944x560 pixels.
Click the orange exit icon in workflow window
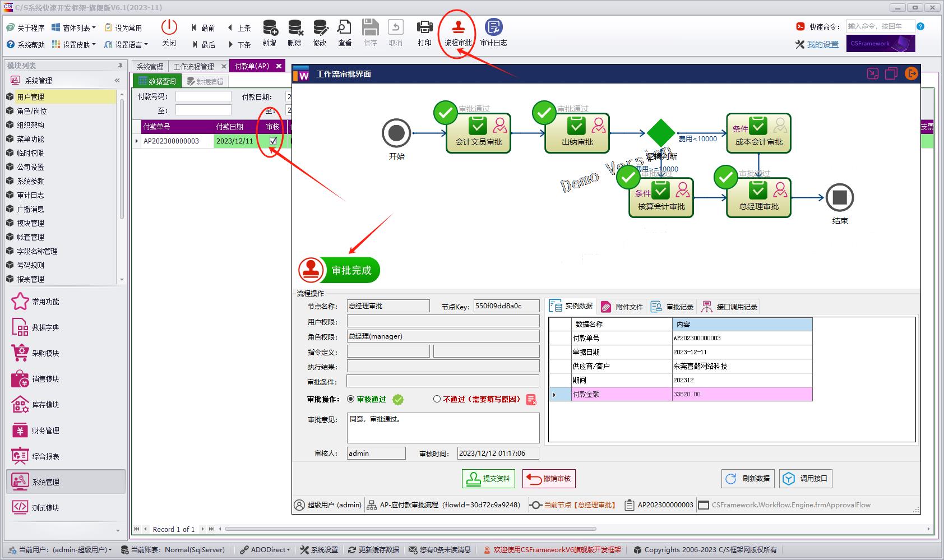coord(911,73)
